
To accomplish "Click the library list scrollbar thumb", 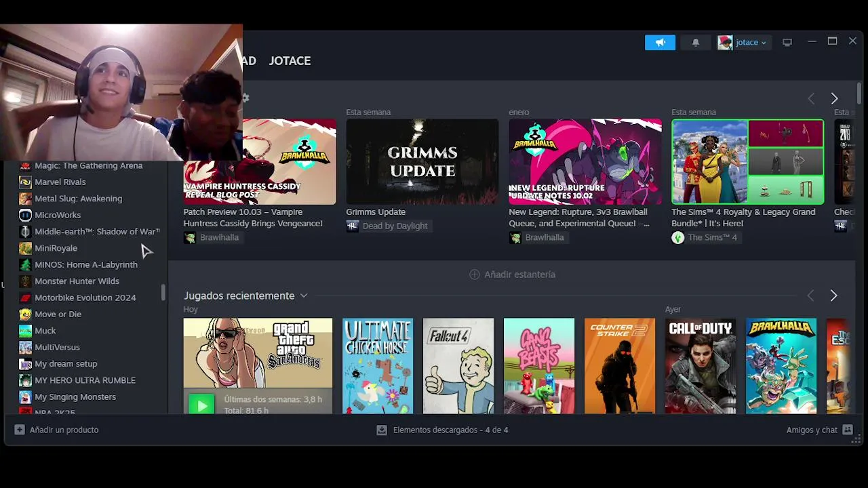I will click(163, 293).
